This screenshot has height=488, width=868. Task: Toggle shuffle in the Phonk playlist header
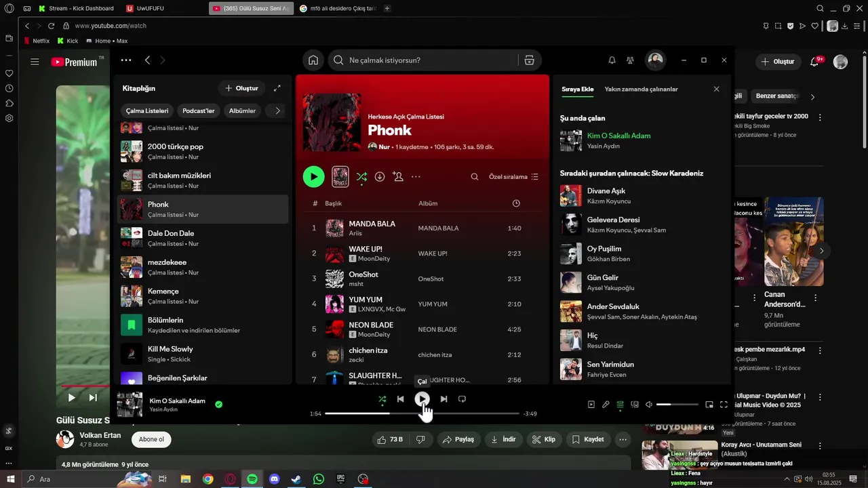[x=361, y=177]
